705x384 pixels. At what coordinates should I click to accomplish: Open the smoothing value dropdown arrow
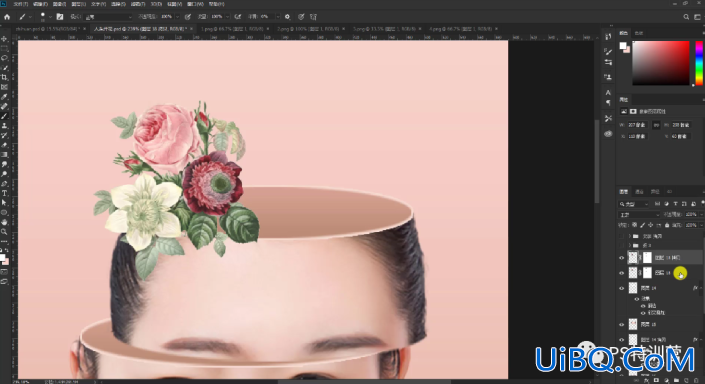coord(277,17)
